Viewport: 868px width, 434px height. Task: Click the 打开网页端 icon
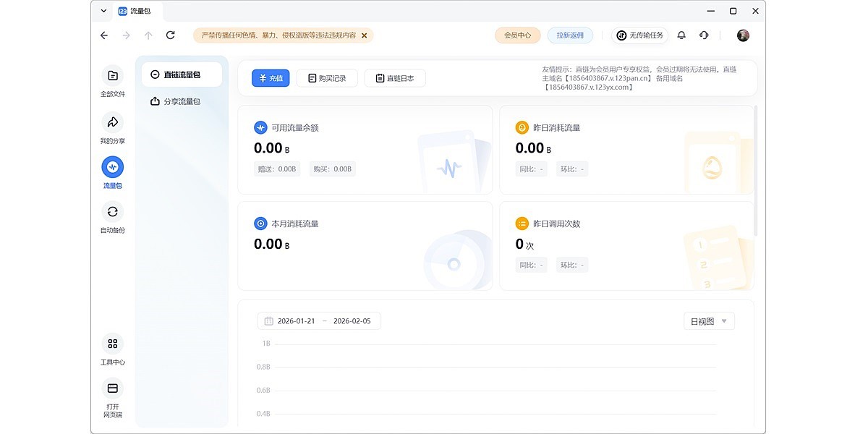click(x=112, y=389)
